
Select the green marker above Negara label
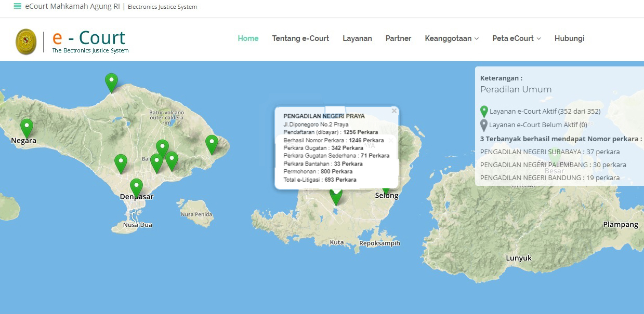coord(27,129)
